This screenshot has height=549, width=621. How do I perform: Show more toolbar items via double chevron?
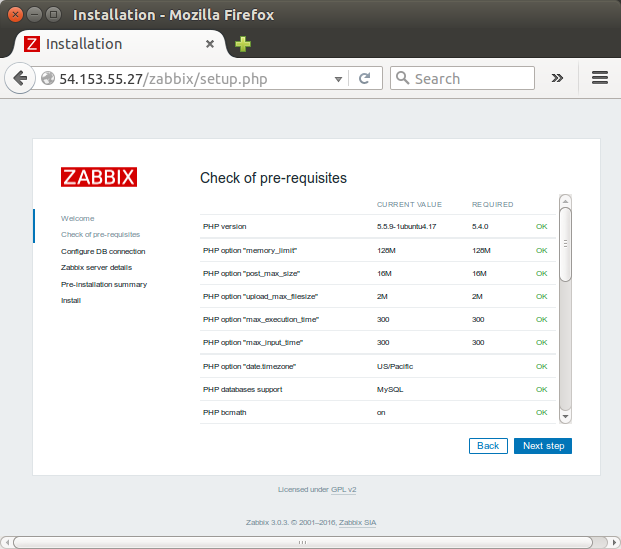pos(557,78)
